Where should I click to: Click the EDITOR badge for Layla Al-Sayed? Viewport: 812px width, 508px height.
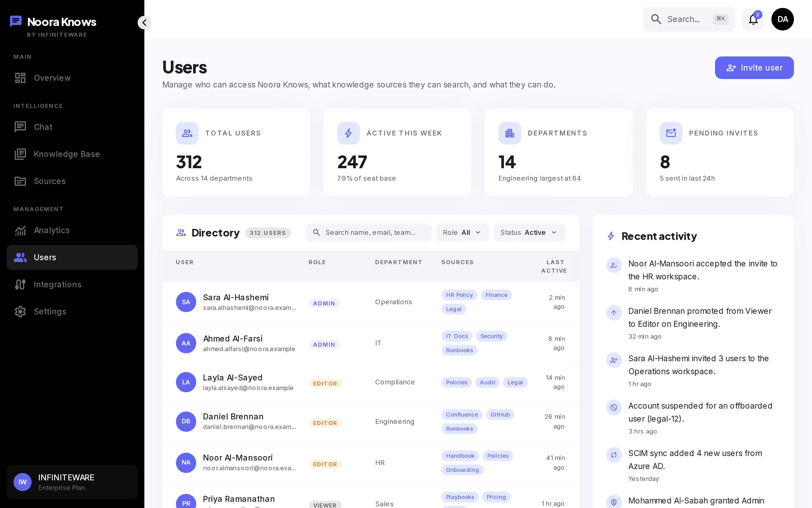[325, 383]
